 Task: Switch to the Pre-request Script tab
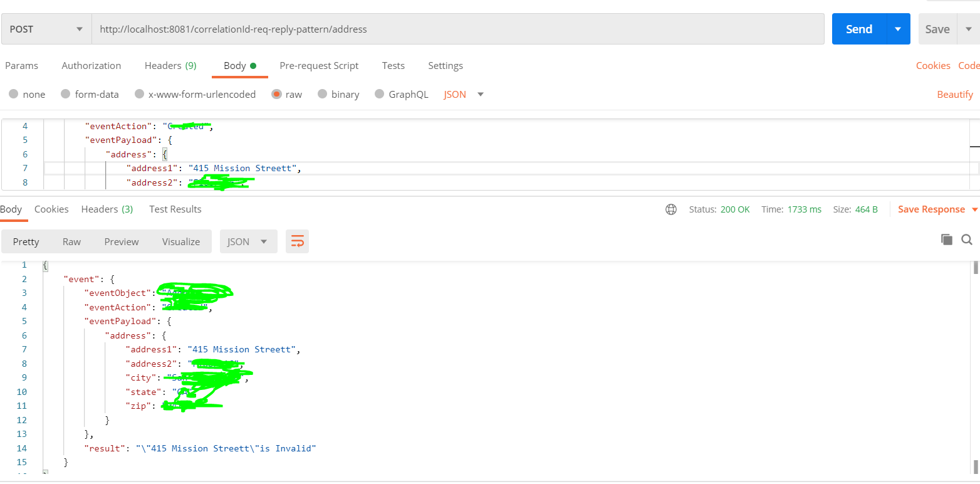[319, 66]
